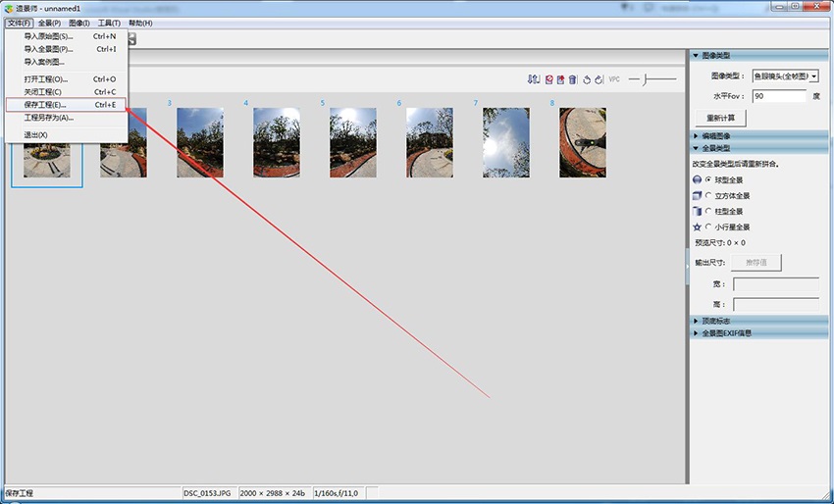Select the 立方体全景 radio option
The width and height of the screenshot is (834, 504).
(707, 196)
